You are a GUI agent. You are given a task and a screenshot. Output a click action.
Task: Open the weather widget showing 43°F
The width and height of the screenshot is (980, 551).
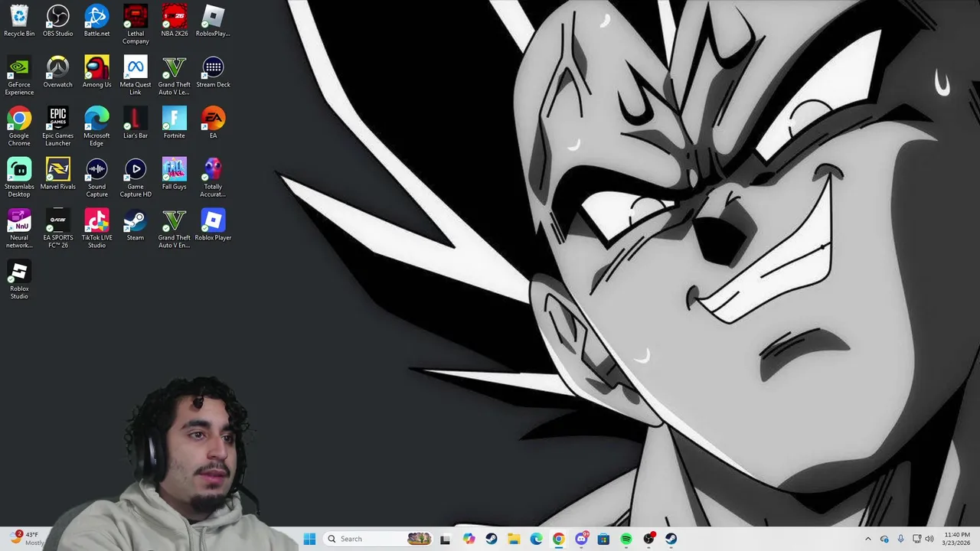tap(27, 539)
